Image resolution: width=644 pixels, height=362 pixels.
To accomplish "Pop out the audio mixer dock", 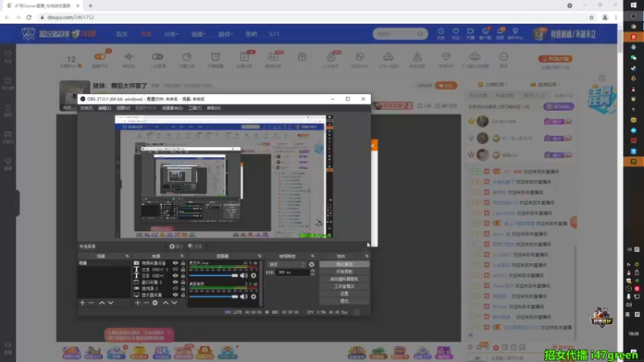I will click(259, 256).
